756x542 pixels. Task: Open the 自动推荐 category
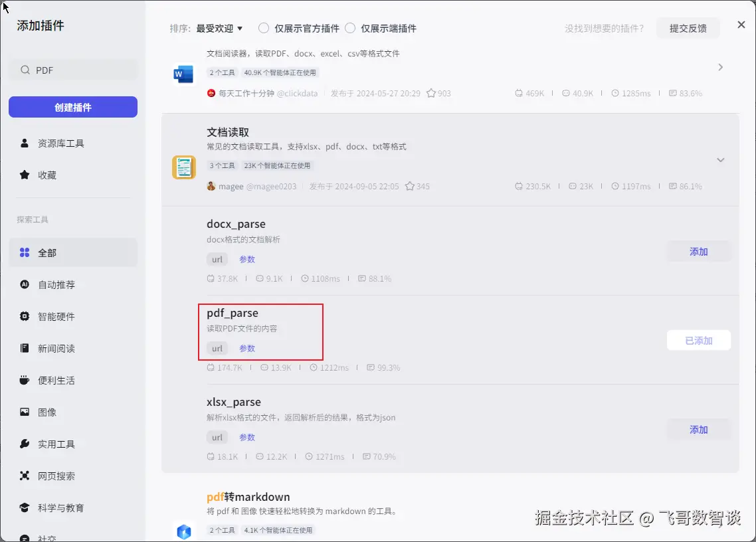[x=73, y=284]
